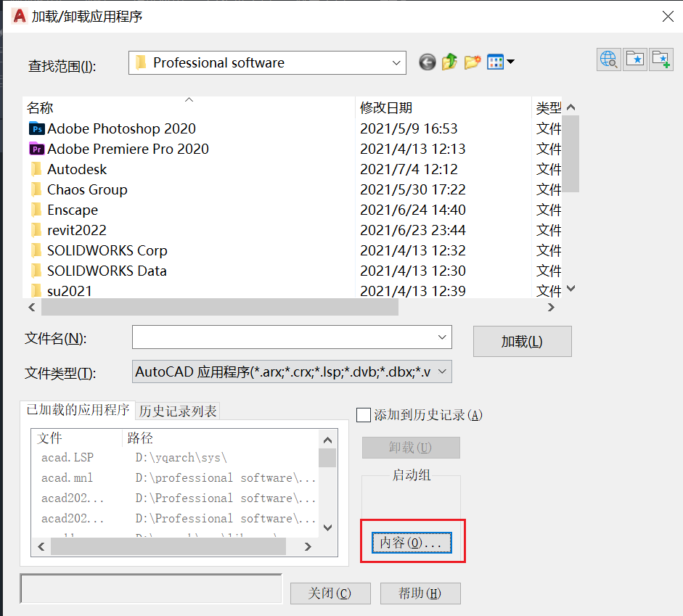Select 2021/5/9 16:53 date cell
The height and width of the screenshot is (616, 683).
coord(409,129)
